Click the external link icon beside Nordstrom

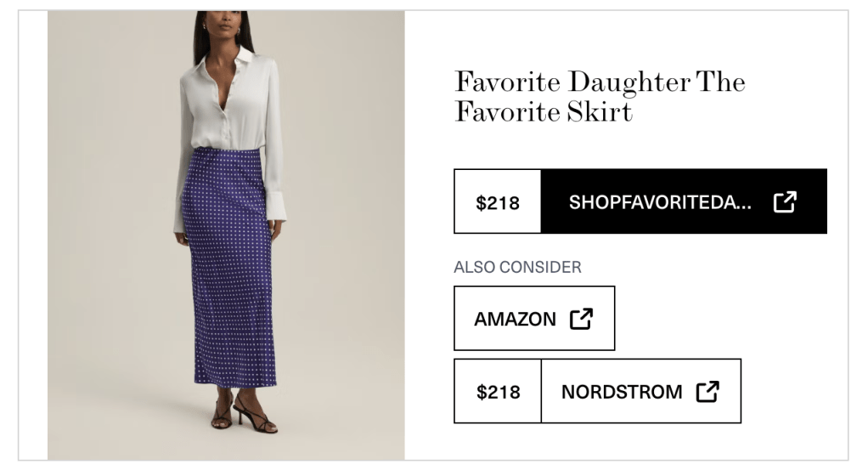(x=707, y=392)
